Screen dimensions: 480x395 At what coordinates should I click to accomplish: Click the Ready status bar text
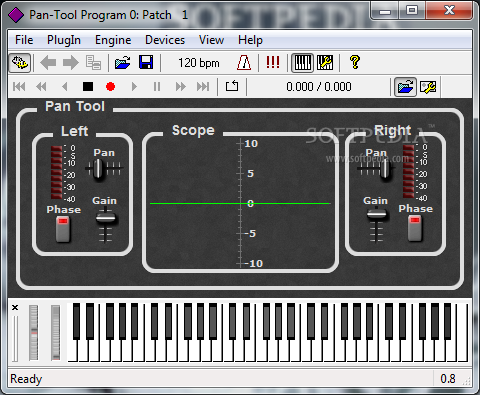coord(26,379)
